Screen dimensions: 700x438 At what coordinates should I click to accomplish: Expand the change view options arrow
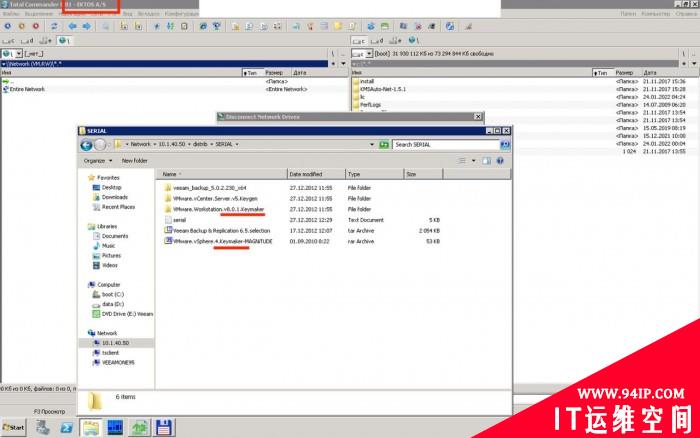[x=473, y=161]
